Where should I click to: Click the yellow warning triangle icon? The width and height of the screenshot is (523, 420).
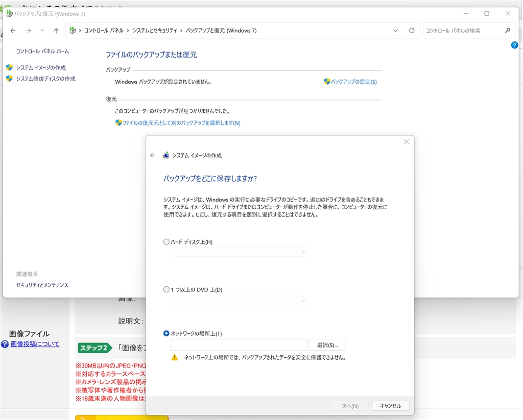175,357
